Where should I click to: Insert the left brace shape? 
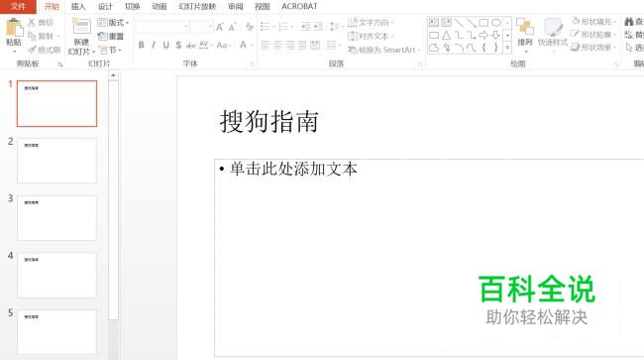pos(483,48)
